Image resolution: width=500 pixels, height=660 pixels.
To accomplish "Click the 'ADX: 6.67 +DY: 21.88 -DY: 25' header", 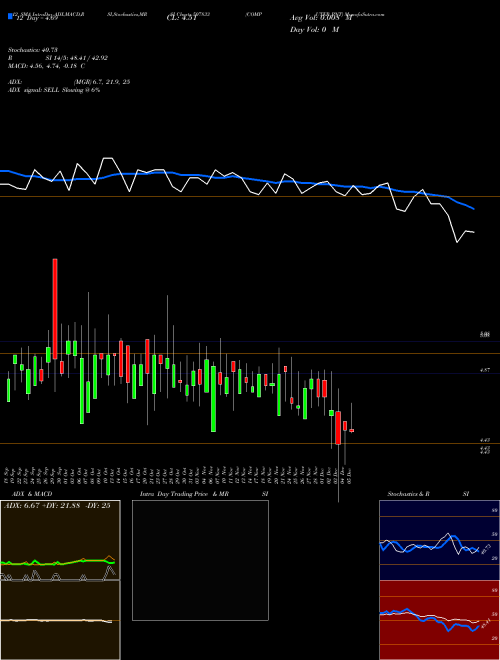I will coord(57,505).
